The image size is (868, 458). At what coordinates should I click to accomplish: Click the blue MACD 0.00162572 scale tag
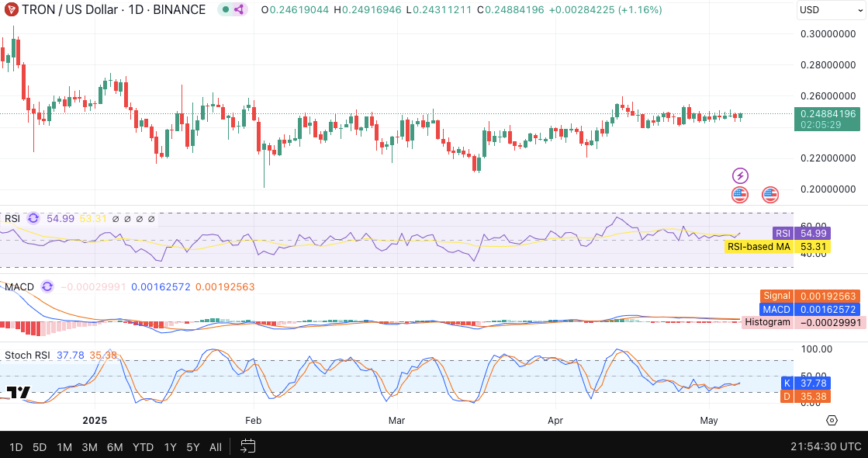(811, 309)
